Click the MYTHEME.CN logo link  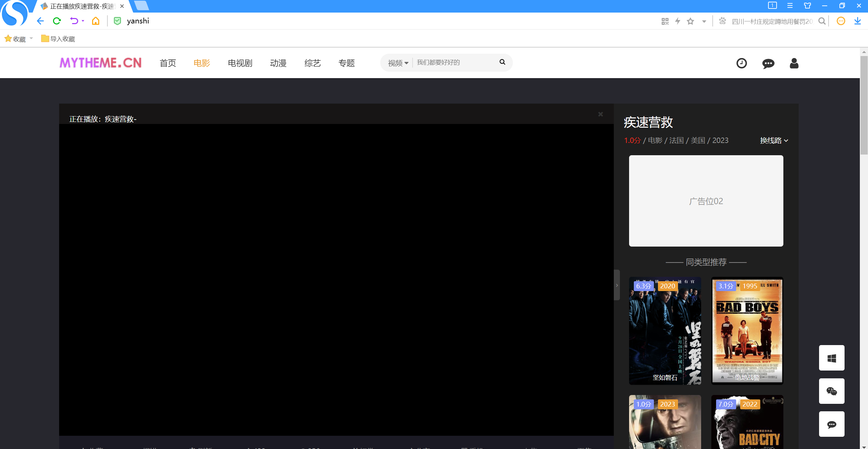coord(101,63)
